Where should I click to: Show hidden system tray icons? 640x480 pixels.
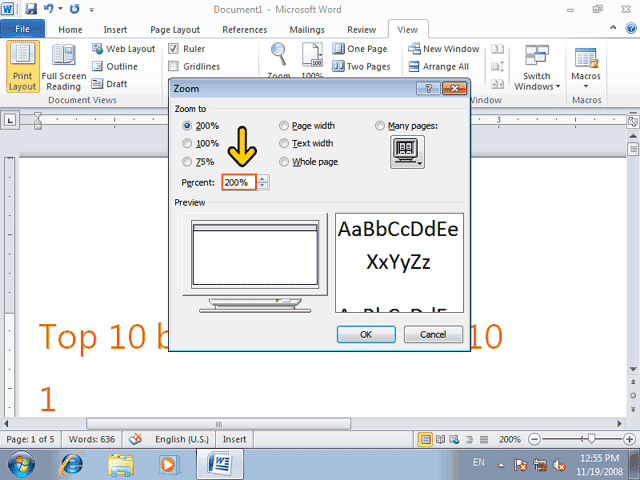click(x=501, y=465)
